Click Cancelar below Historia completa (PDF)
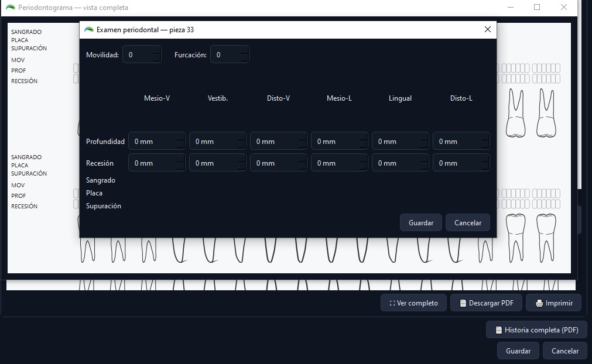This screenshot has height=364, width=592. (x=565, y=351)
